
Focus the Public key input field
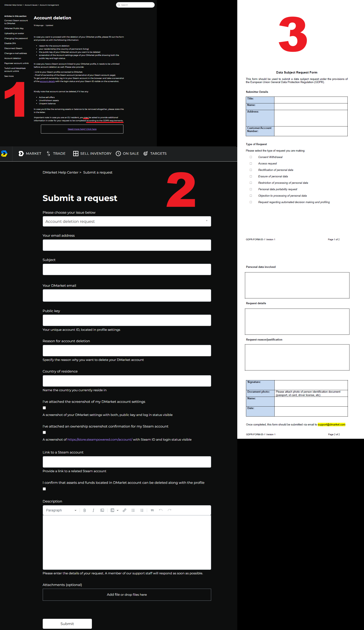(x=127, y=320)
